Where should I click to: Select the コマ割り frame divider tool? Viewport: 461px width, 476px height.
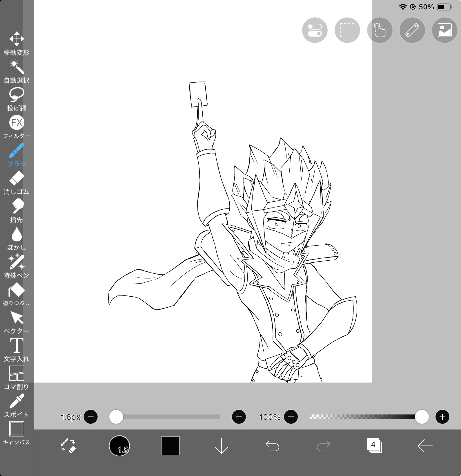click(17, 378)
